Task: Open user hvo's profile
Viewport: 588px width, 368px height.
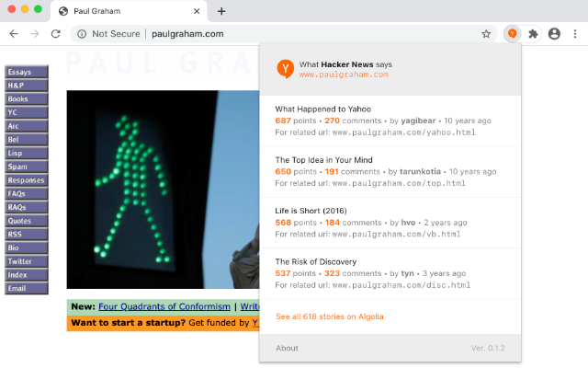Action: (x=408, y=223)
